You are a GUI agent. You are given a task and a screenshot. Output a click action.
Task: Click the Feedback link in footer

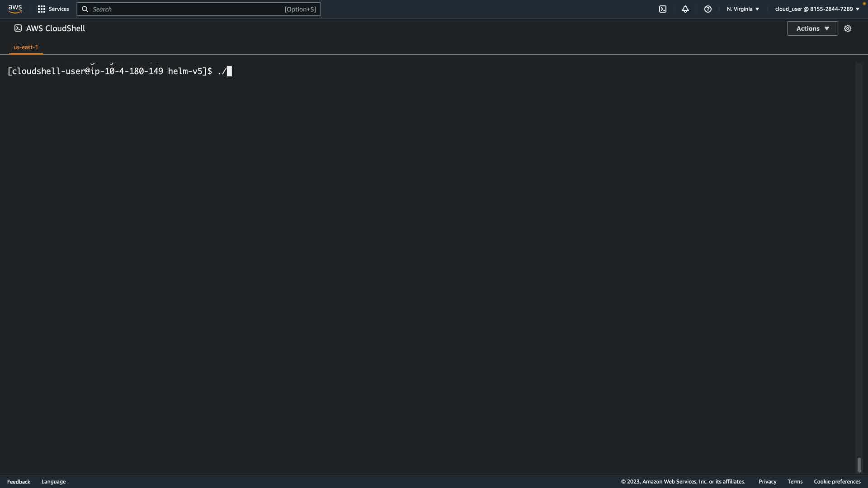coord(19,482)
